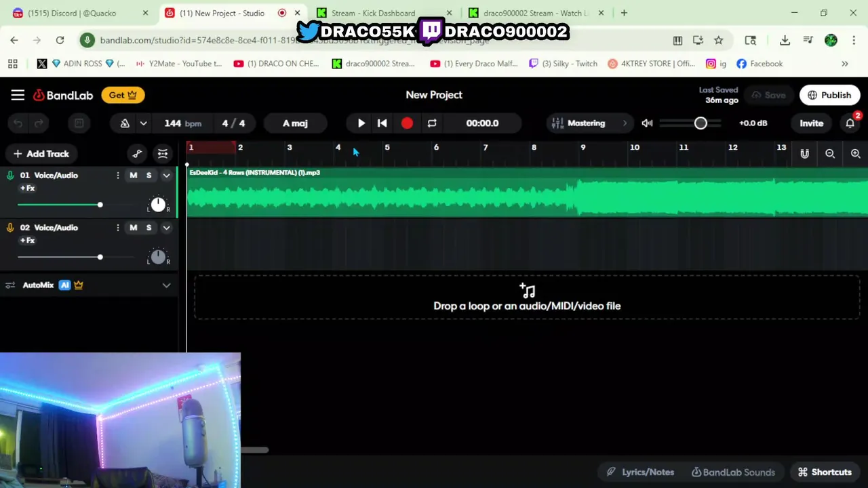This screenshot has height=488, width=868.
Task: Click track 02 microphone icon
Action: coord(10,228)
